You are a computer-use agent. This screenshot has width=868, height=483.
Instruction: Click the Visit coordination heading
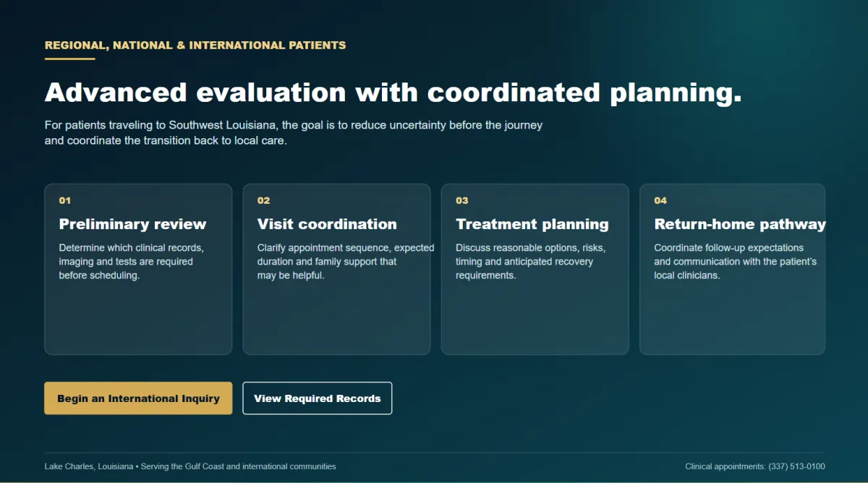(327, 224)
